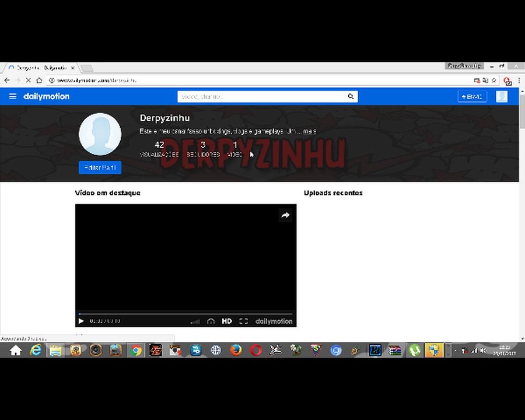Click the Derpyzinhu channel name
The width and height of the screenshot is (525, 420).
click(164, 118)
